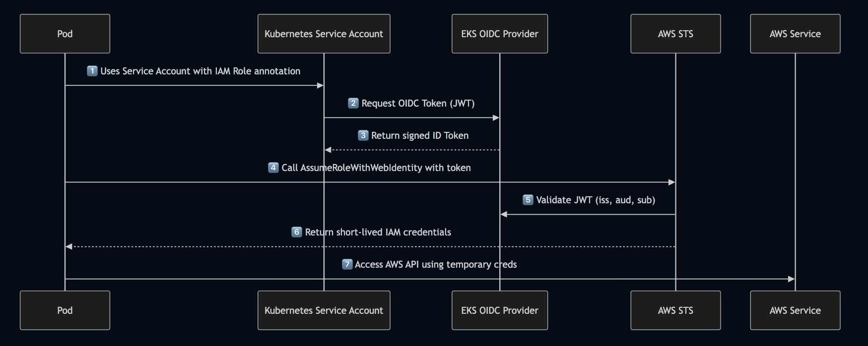Click the number 7 step badge
The height and width of the screenshot is (346, 868).
coord(347,264)
